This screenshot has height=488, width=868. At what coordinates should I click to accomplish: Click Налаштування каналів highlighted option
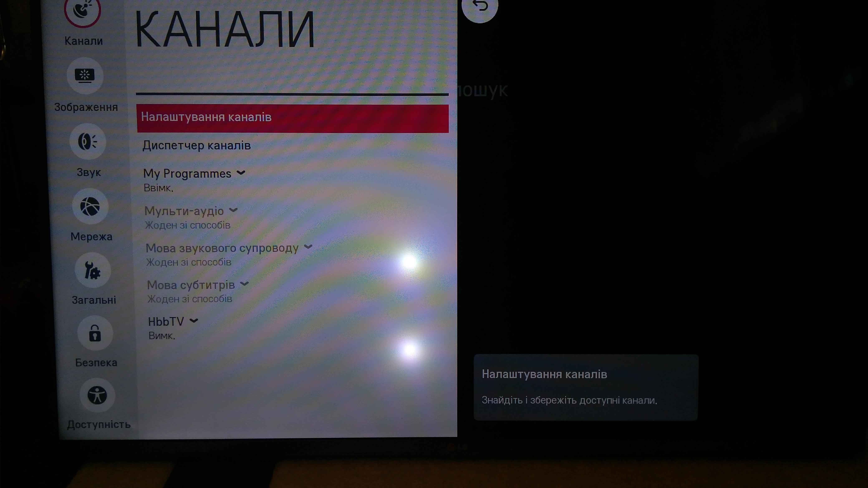pyautogui.click(x=292, y=117)
